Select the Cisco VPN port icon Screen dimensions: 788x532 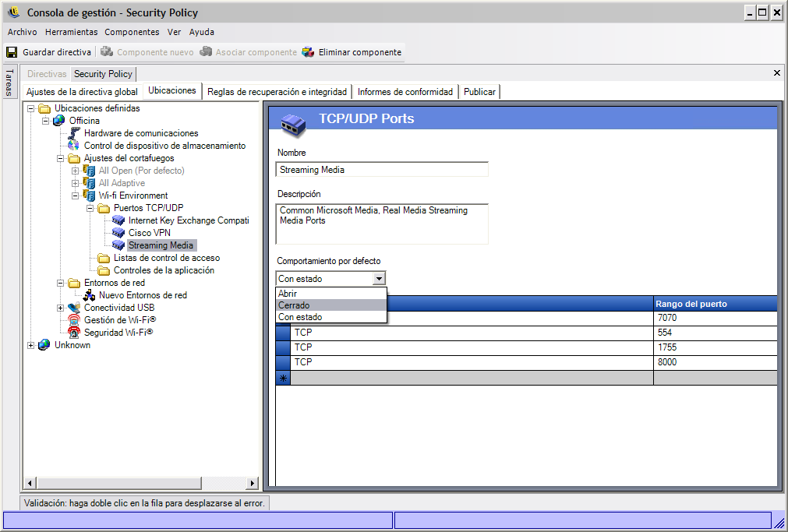pos(118,233)
